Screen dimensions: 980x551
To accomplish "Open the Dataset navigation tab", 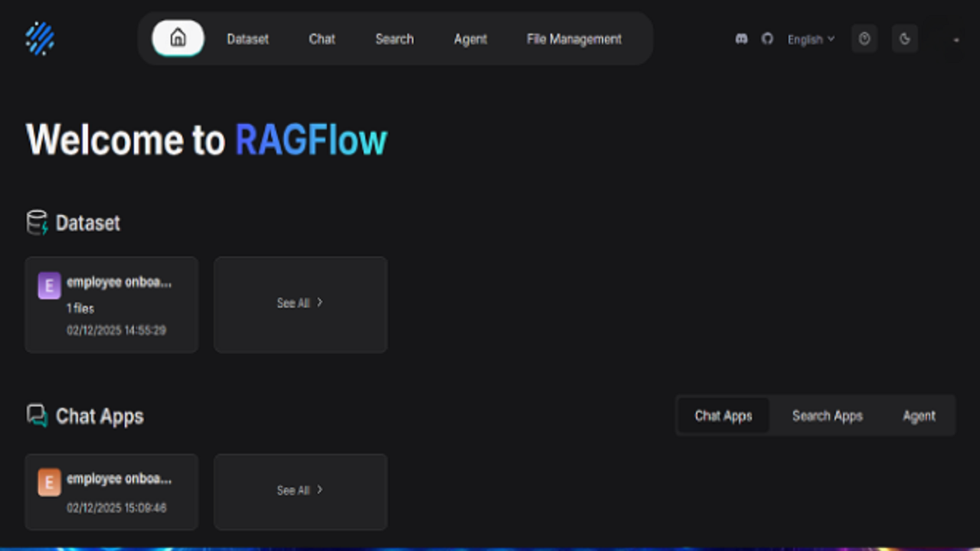I will point(247,39).
